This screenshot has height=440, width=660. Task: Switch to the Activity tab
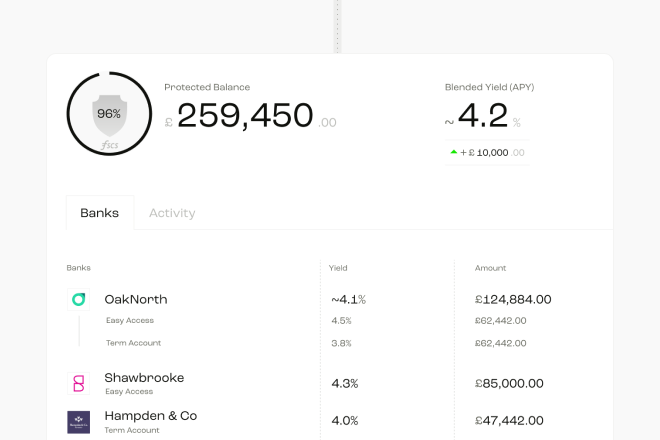coord(172,213)
